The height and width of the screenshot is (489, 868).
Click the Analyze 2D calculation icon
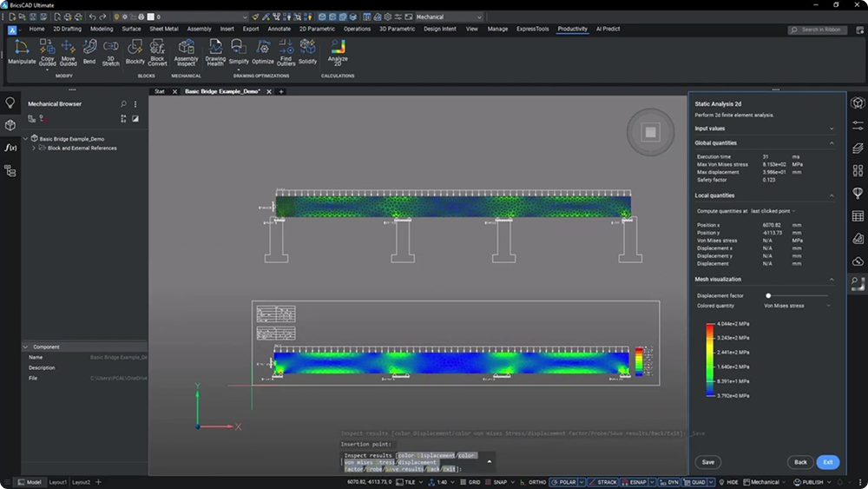[x=338, y=51]
